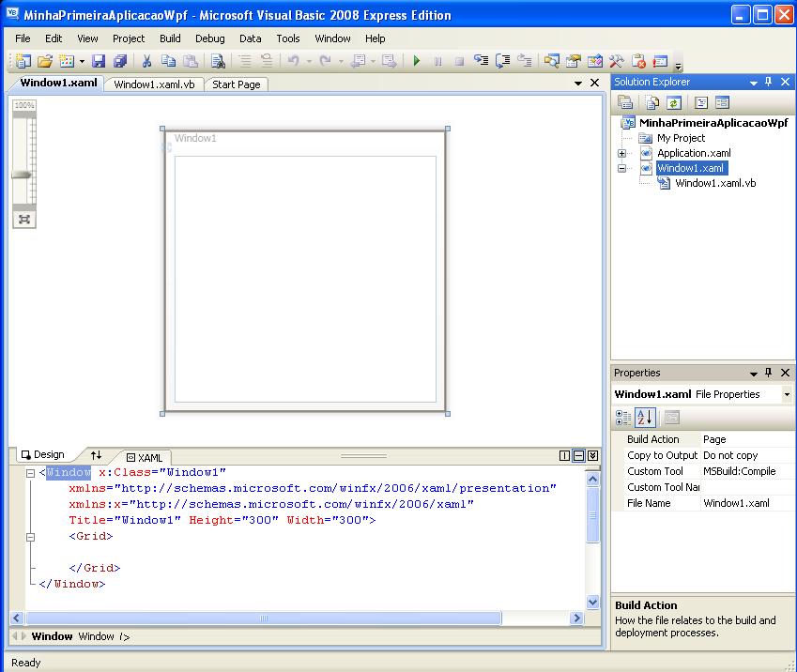Click the designer zoom slider thumb
The height and width of the screenshot is (672, 797).
tap(22, 175)
